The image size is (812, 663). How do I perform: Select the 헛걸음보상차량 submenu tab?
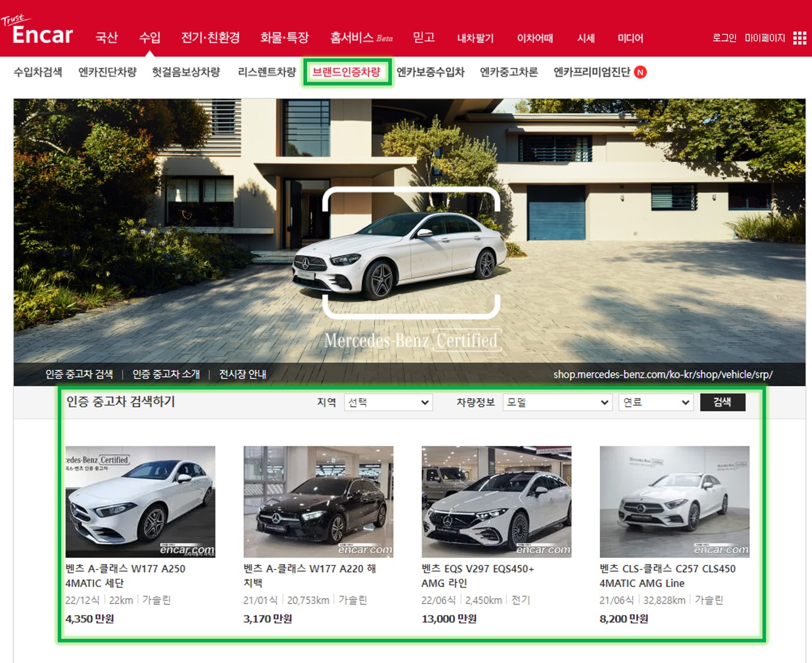tap(186, 72)
